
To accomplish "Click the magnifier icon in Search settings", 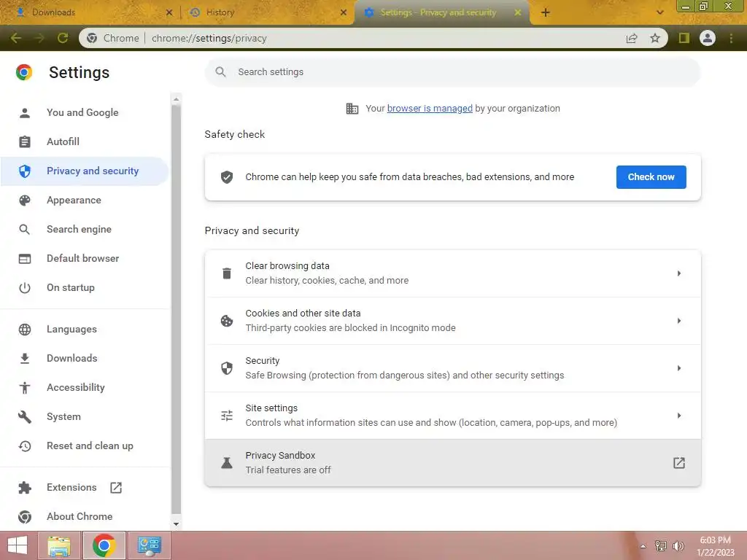I will tap(220, 72).
